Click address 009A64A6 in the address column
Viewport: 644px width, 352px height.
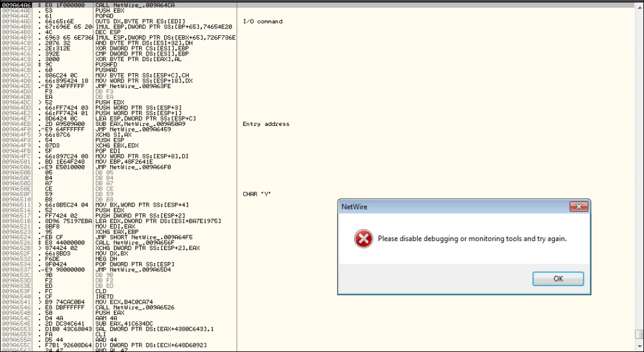pyautogui.click(x=16, y=5)
